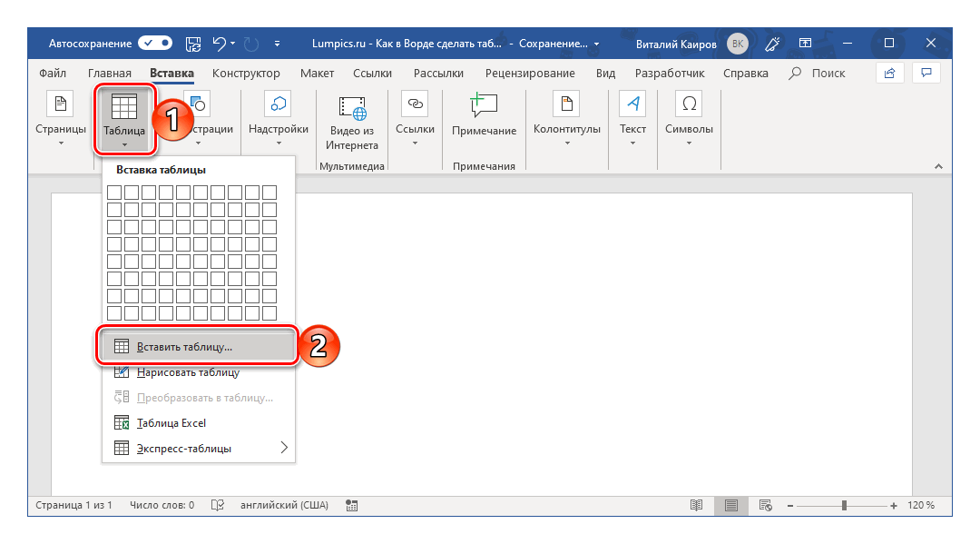Image resolution: width=980 pixels, height=544 pixels.
Task: Click the Undo arrow icon
Action: (219, 43)
